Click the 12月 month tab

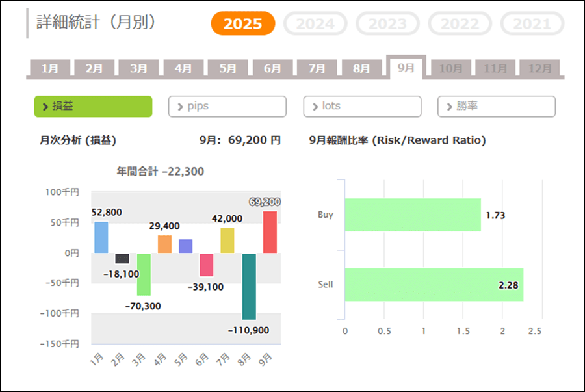pyautogui.click(x=539, y=68)
